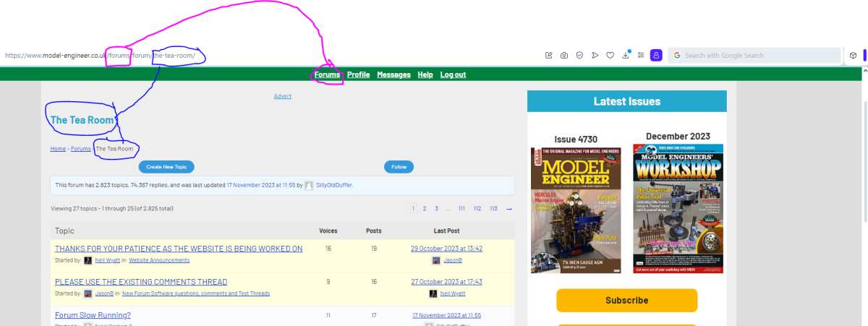
Task: Open the Profile menu item
Action: click(358, 74)
